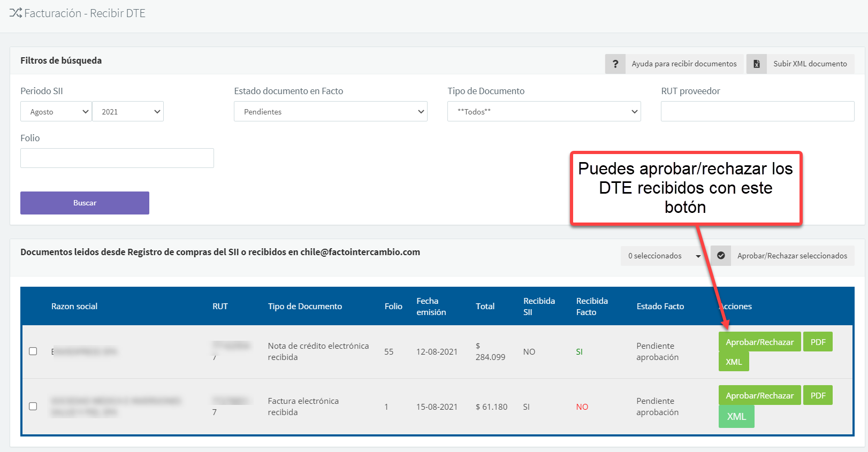The height and width of the screenshot is (452, 868).
Task: Click the checkmark approve selected icon
Action: coord(720,256)
